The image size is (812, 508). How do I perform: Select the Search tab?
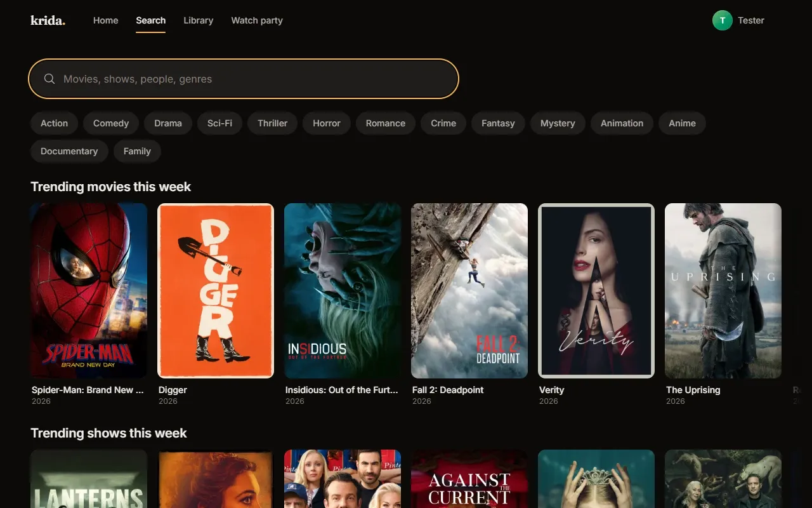pos(150,20)
